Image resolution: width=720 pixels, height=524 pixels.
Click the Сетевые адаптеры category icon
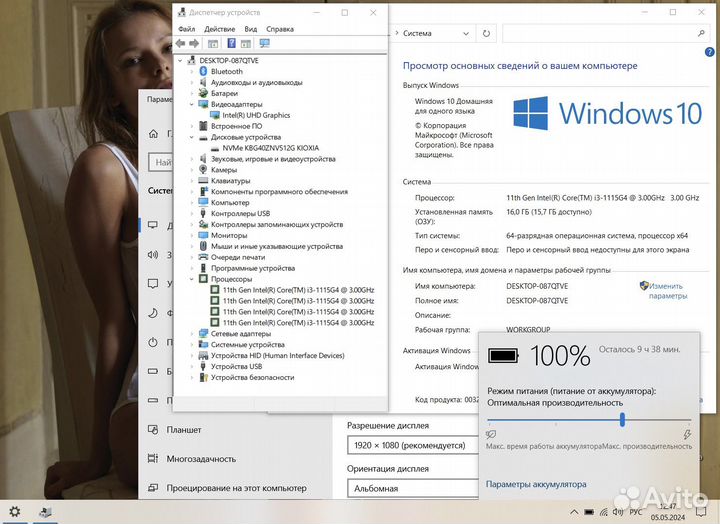(203, 333)
